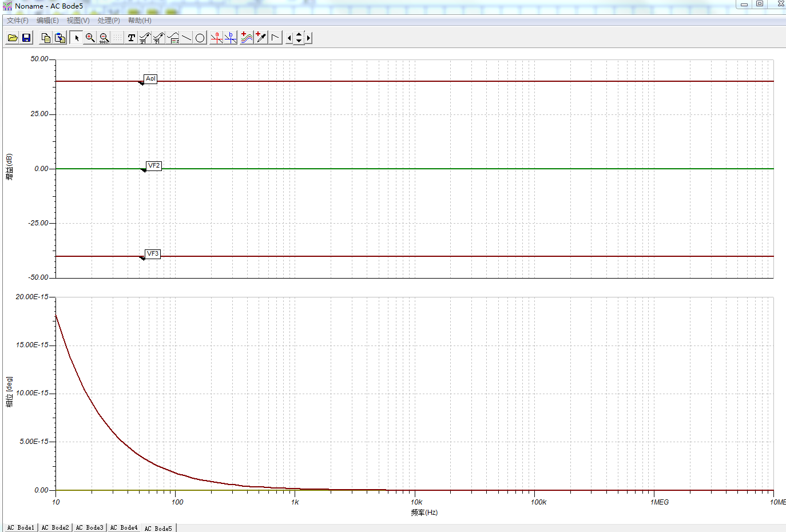Open the 文件(F) menu

point(18,21)
